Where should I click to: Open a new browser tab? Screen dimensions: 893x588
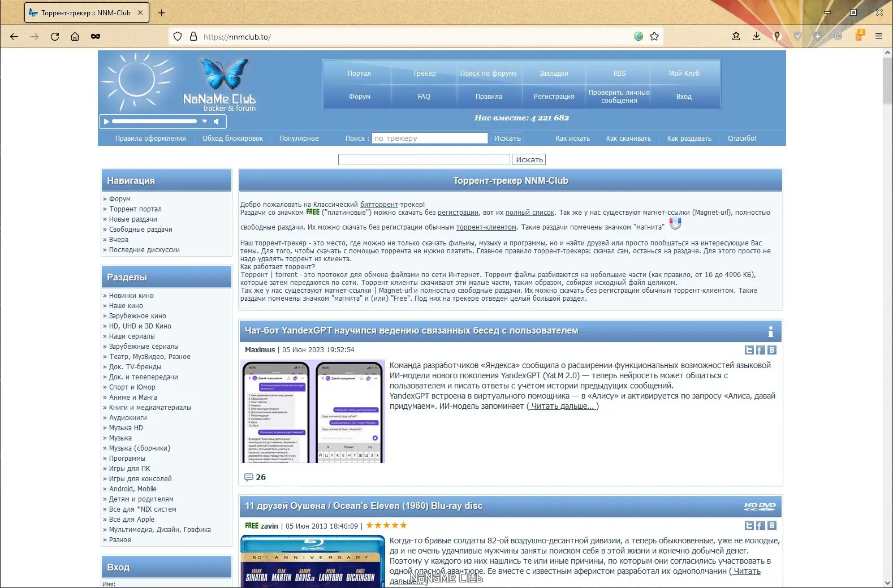[x=162, y=12]
